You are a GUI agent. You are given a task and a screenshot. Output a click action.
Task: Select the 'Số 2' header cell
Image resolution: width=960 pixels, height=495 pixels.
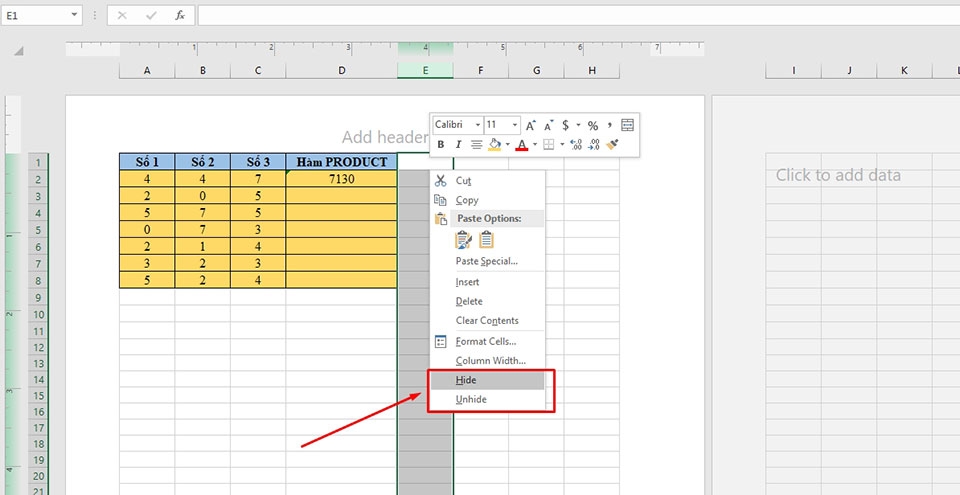coord(203,162)
